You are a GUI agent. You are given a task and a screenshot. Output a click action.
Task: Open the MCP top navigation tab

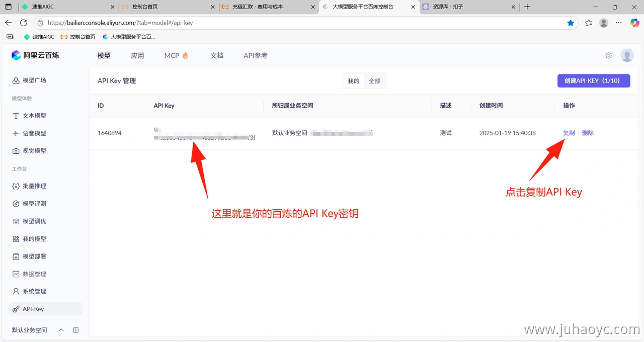pos(176,56)
